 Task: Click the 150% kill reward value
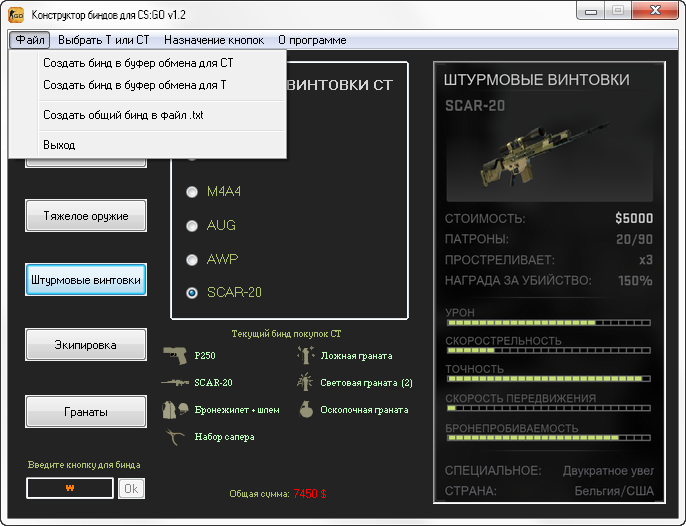click(635, 281)
